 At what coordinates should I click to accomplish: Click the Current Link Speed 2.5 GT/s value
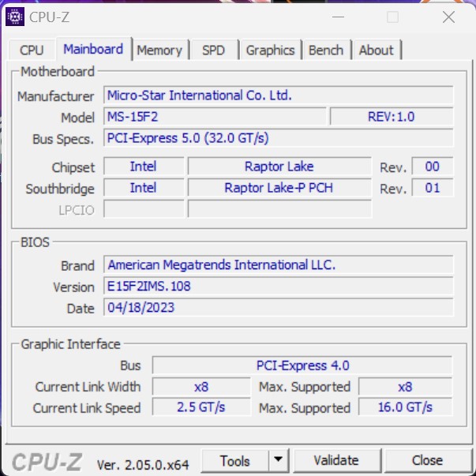(199, 408)
